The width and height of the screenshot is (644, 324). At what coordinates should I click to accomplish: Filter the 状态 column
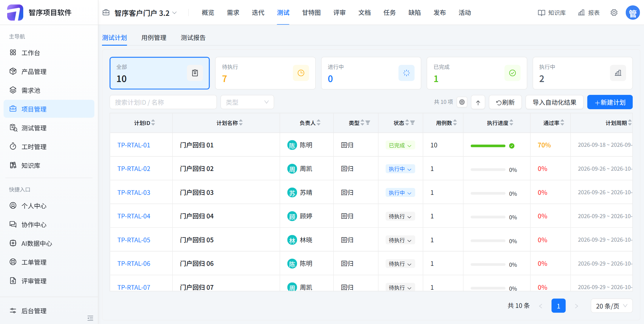(x=413, y=123)
